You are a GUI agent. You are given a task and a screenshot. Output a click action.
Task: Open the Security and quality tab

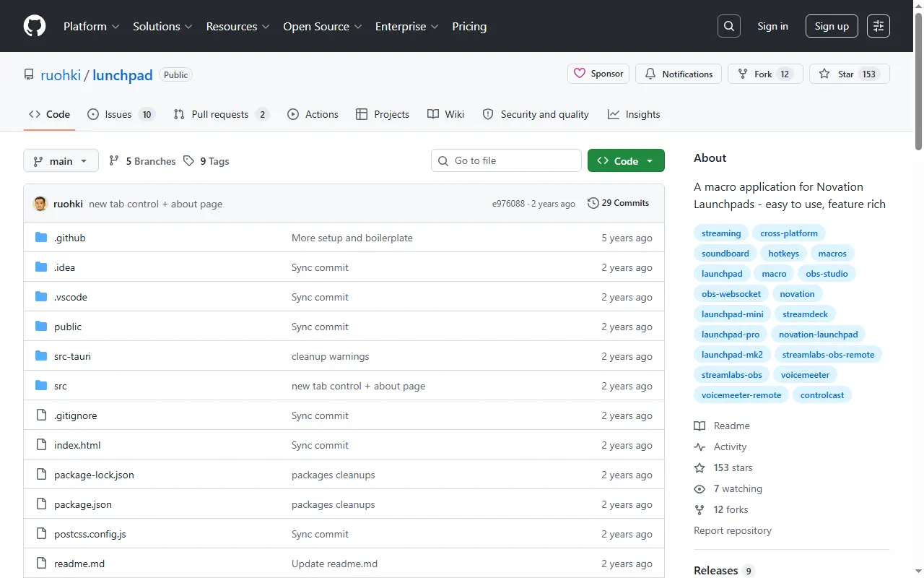click(x=536, y=114)
